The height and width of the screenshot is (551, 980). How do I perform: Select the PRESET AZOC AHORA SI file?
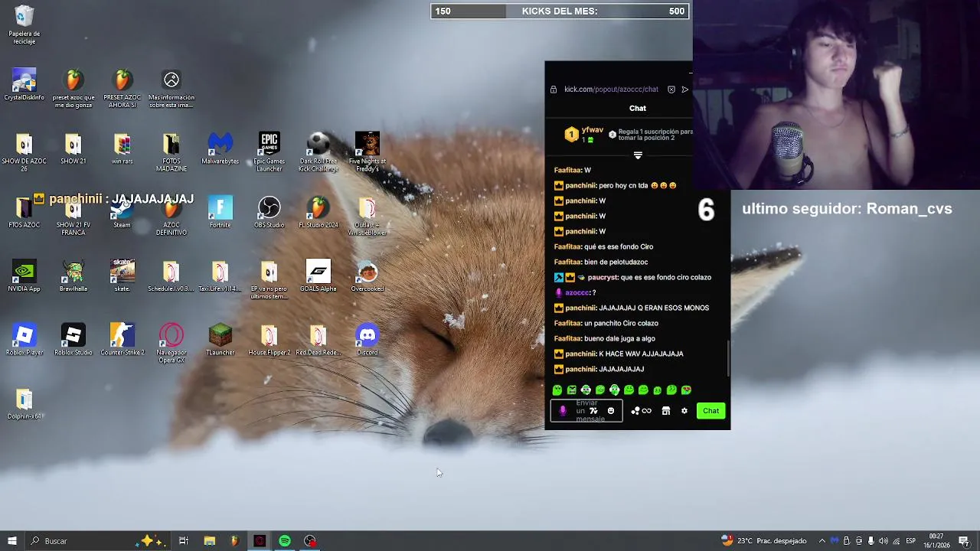122,88
